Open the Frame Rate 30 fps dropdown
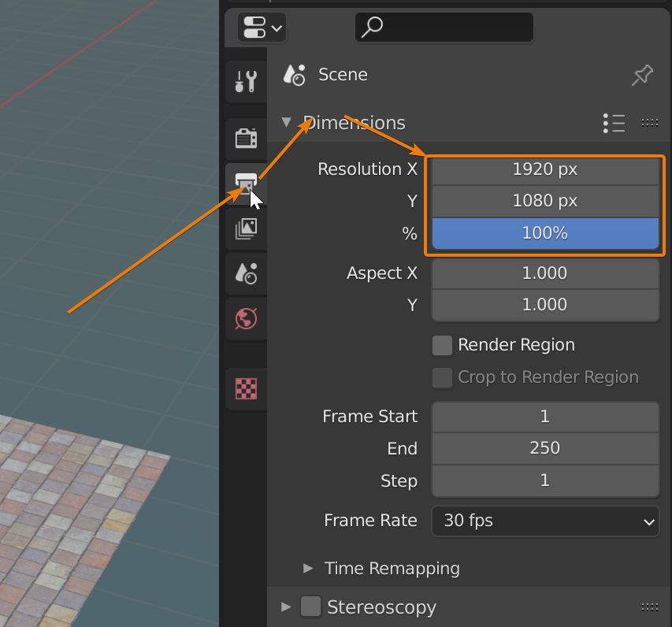The image size is (672, 627). [x=544, y=521]
